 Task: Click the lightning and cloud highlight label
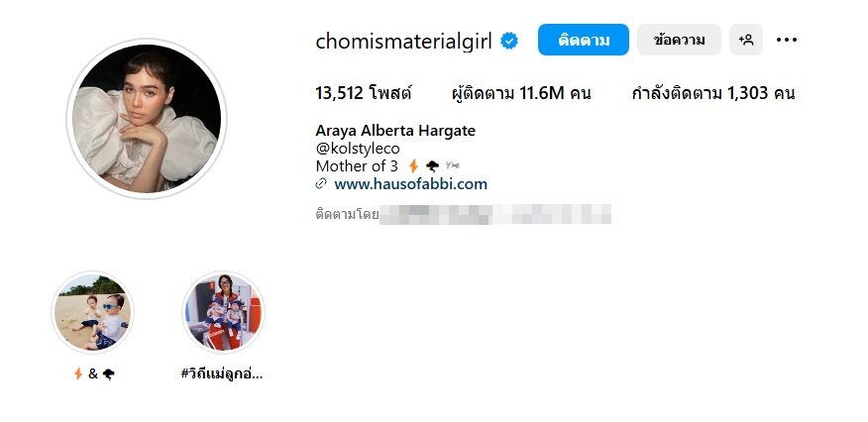click(x=93, y=374)
